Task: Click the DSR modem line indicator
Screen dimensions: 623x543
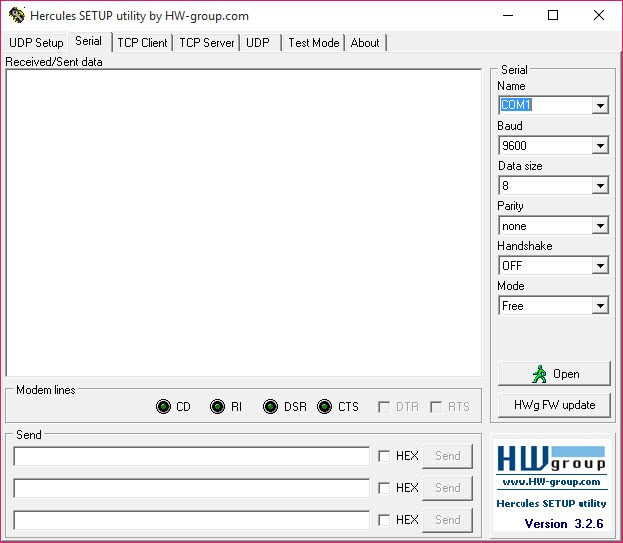Action: [271, 406]
